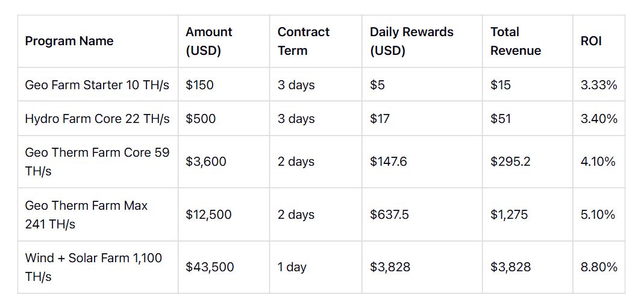Click the $43,500 amount cell
Screen dimensions: 644x302
click(x=210, y=267)
